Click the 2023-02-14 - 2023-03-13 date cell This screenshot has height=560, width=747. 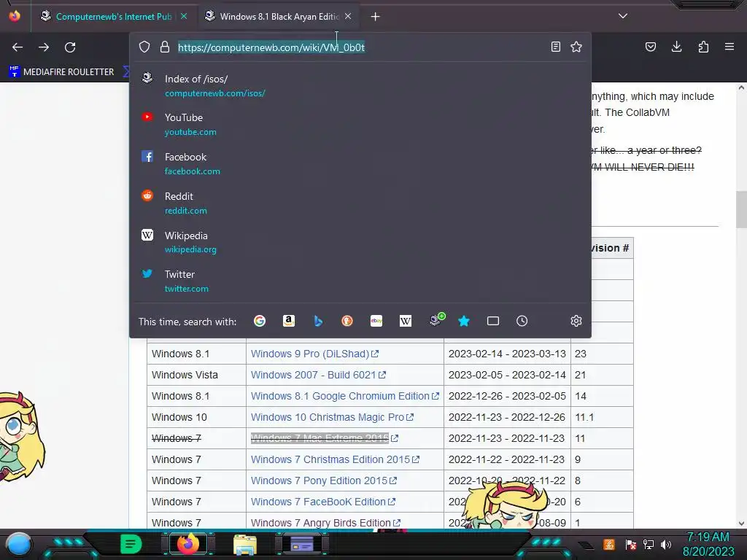click(507, 354)
